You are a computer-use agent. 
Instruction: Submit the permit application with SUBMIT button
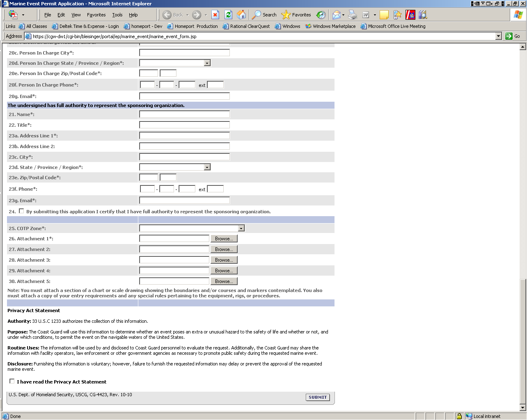318,397
